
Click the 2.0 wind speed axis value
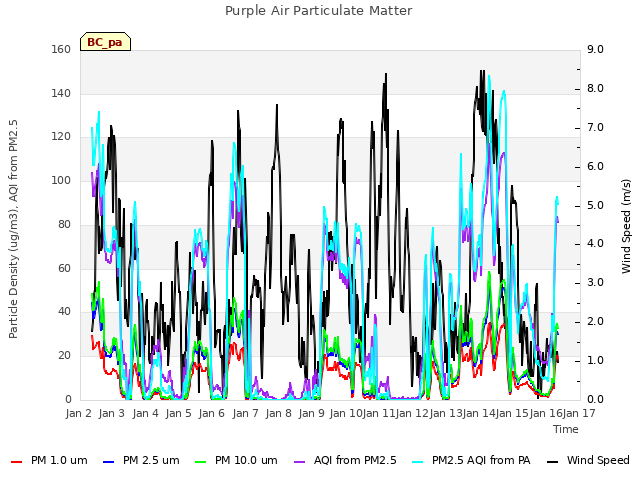[x=595, y=322]
